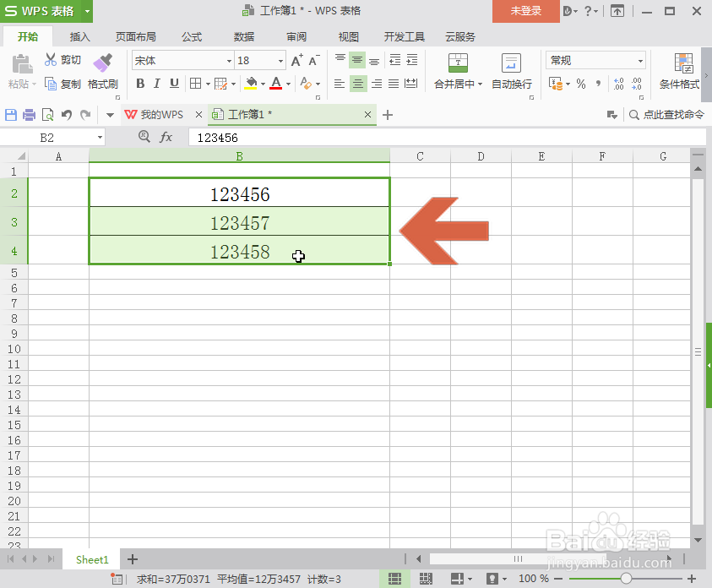Click the formula bar zoom magnifier icon

(x=144, y=136)
